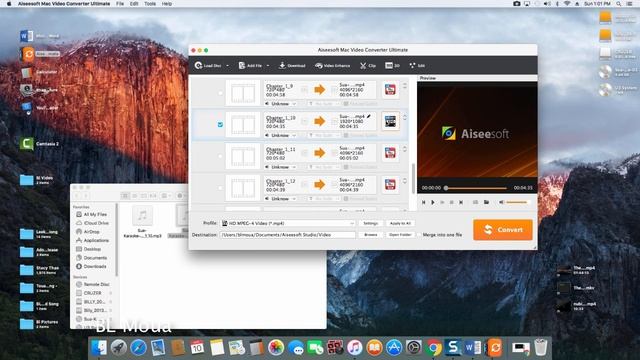The width and height of the screenshot is (640, 360).
Task: Click Previous button in preview controls
Action: pos(423,202)
